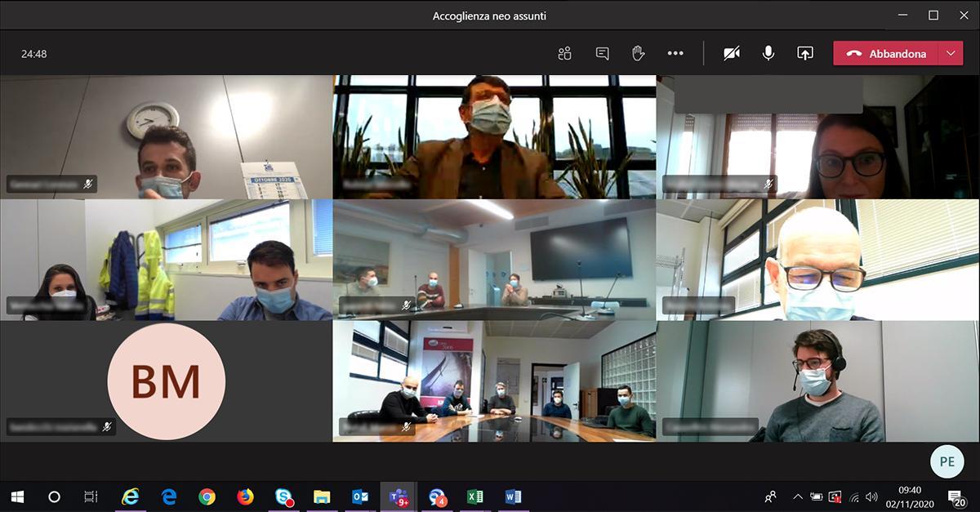Open more actions ellipsis menu
The width and height of the screenshot is (980, 512).
[x=675, y=54]
